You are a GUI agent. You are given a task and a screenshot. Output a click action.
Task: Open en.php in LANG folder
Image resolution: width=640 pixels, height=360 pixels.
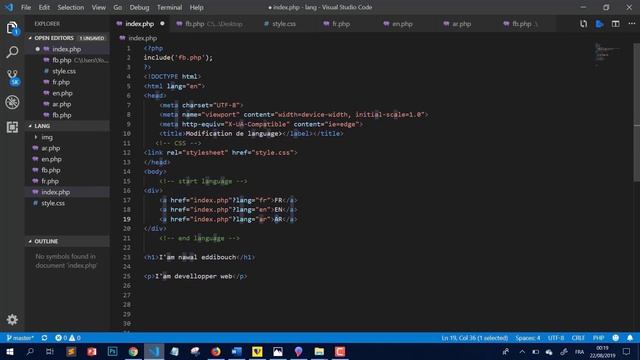click(x=51, y=159)
